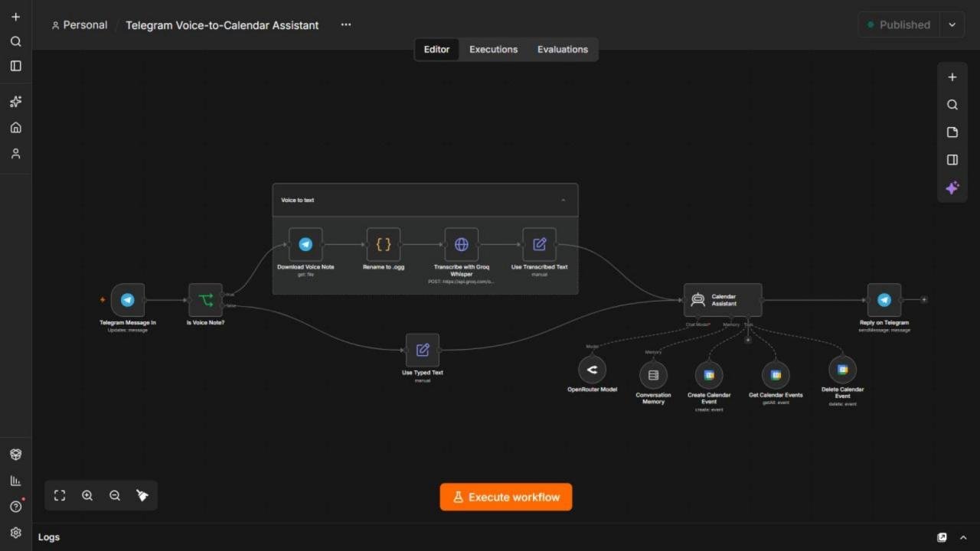Click the plus icon in left sidebar

pos(15,17)
